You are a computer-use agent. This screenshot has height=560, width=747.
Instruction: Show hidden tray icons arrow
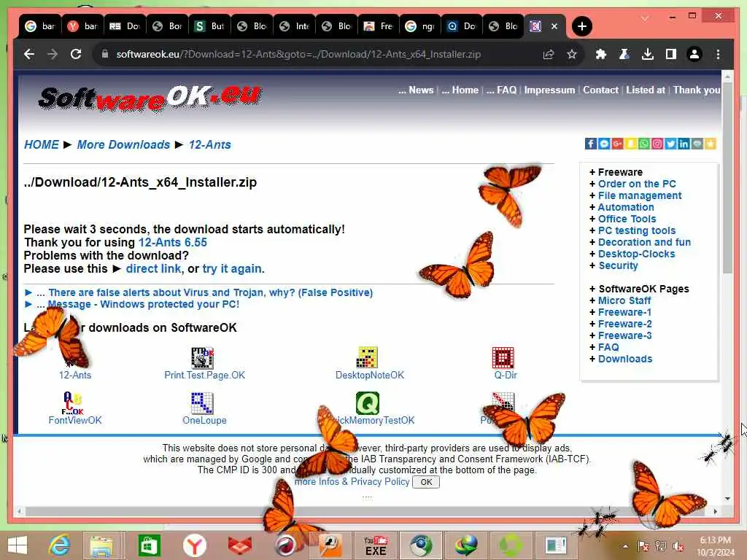tap(625, 546)
